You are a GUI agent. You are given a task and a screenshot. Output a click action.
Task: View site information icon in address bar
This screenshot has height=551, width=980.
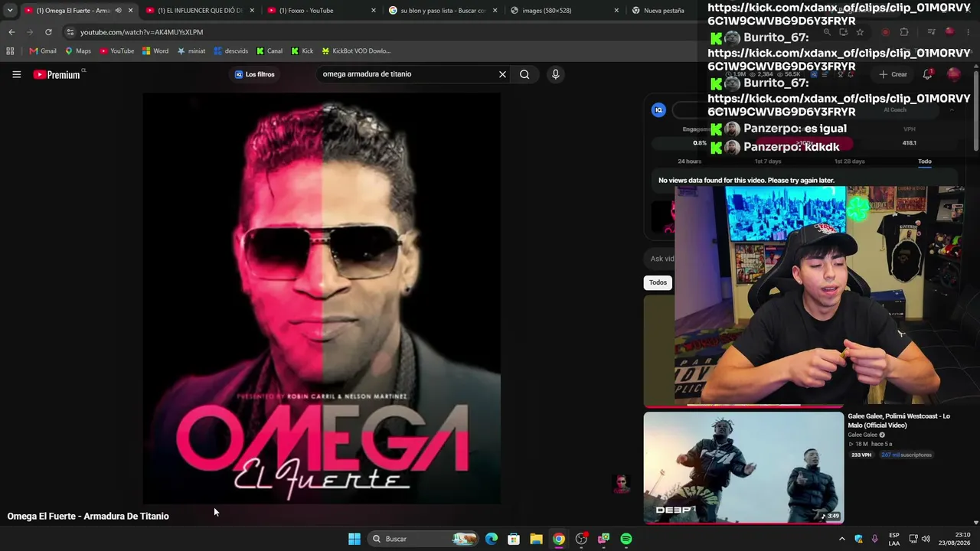tap(70, 32)
